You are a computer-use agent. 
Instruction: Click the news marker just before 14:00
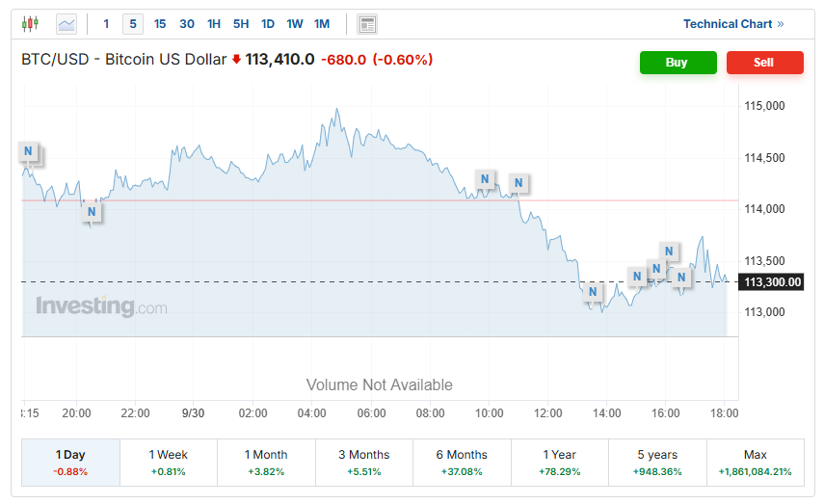click(594, 291)
